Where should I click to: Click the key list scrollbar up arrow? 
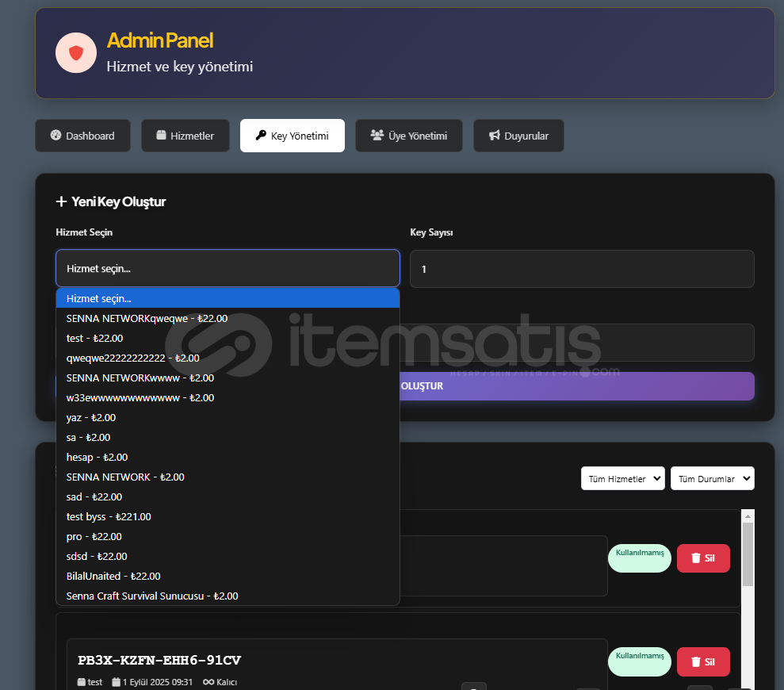coord(748,516)
